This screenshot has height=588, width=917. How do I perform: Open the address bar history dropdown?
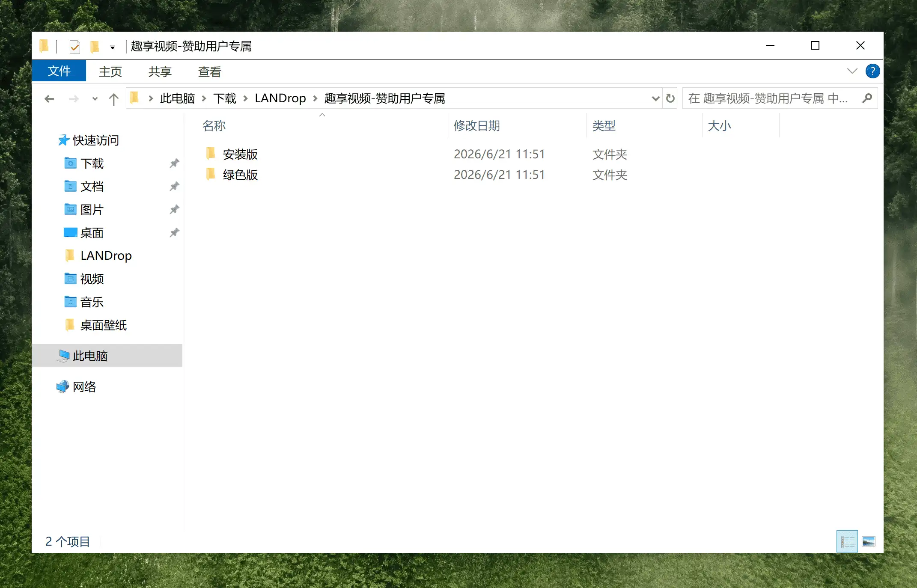click(655, 99)
